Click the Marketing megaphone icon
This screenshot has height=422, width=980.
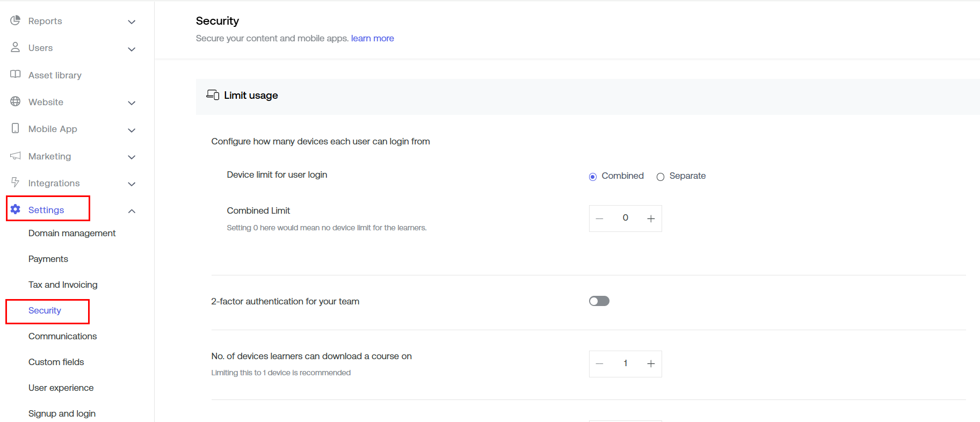tap(16, 156)
